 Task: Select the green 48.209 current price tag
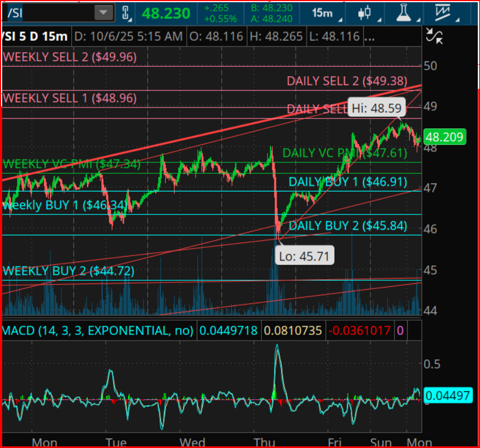pyautogui.click(x=444, y=137)
